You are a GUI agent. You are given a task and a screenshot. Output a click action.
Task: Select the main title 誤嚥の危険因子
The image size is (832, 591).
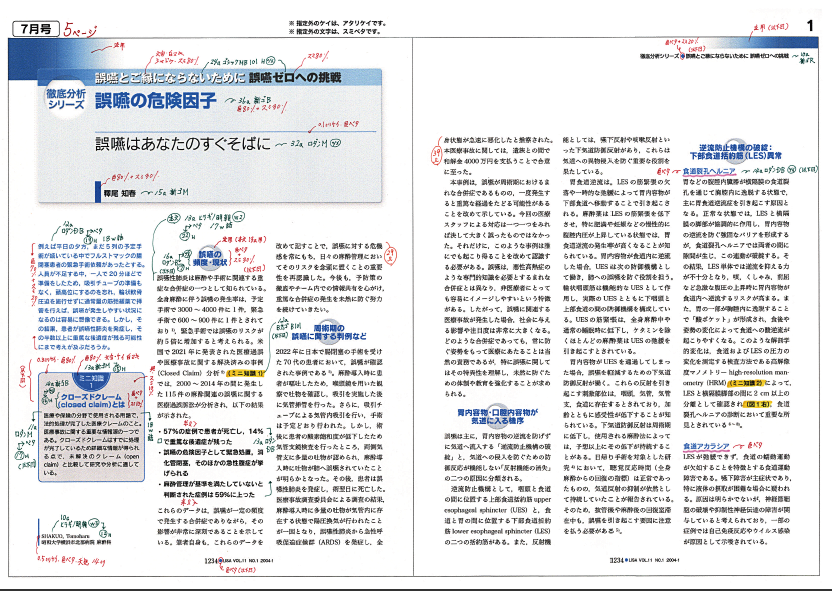point(157,100)
